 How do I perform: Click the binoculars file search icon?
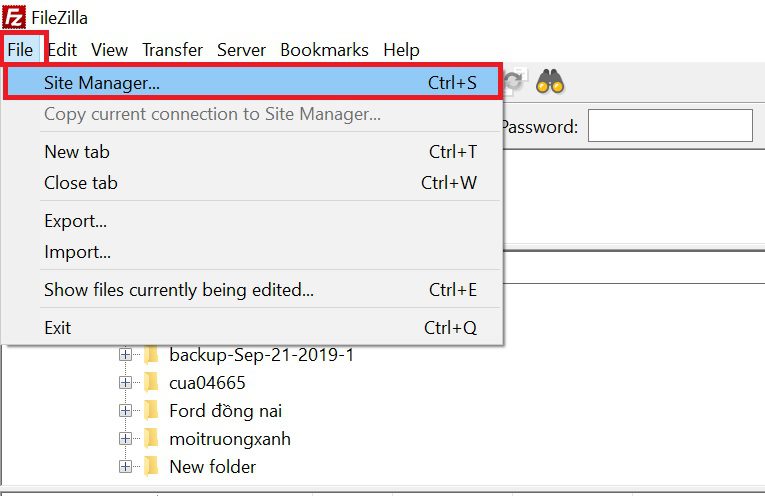[550, 81]
